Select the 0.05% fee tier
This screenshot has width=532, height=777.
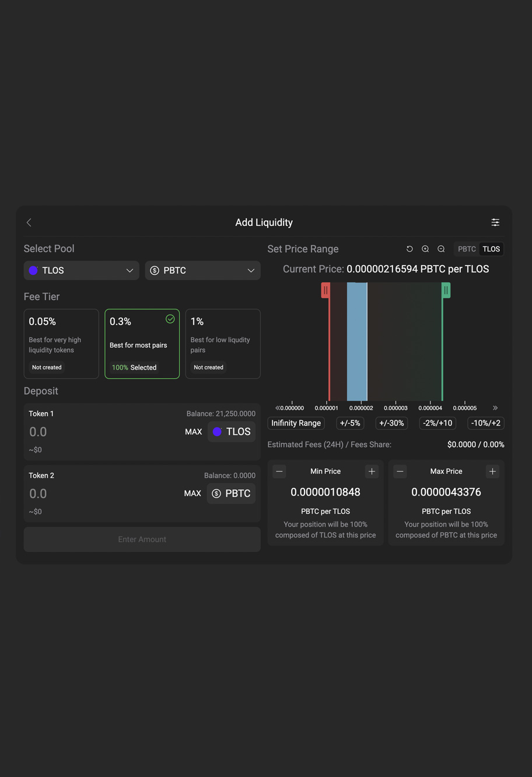point(61,344)
